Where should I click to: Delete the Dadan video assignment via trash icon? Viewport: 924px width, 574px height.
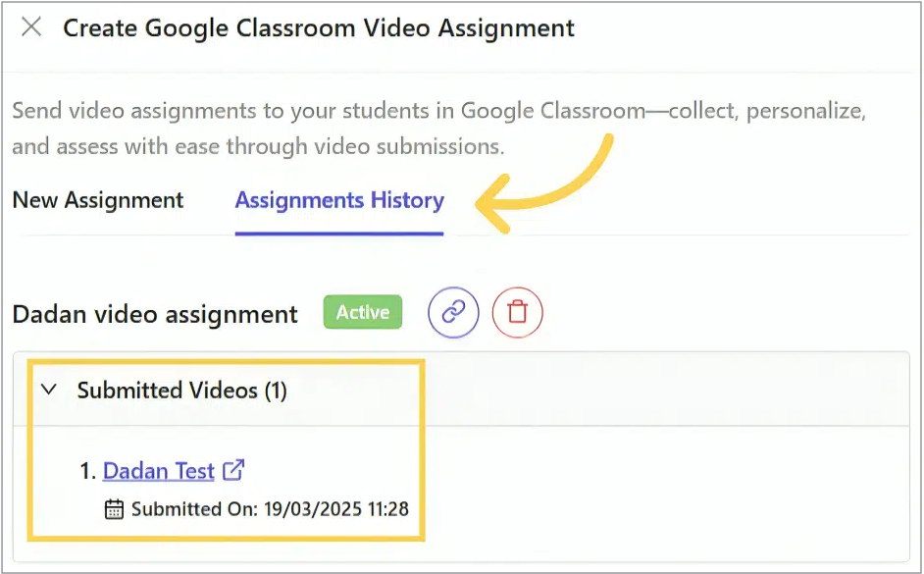point(517,312)
